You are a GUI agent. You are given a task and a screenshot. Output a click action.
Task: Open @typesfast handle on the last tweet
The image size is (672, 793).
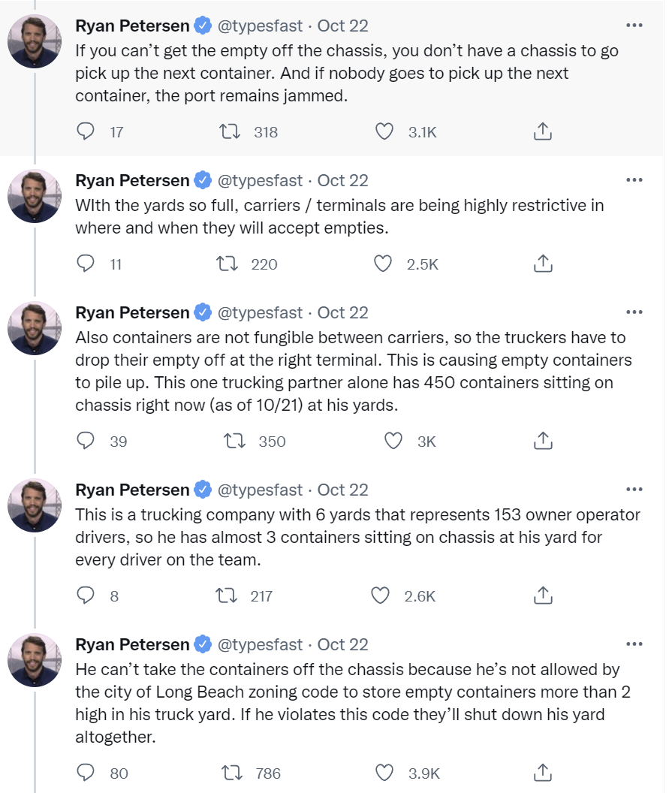tap(260, 644)
